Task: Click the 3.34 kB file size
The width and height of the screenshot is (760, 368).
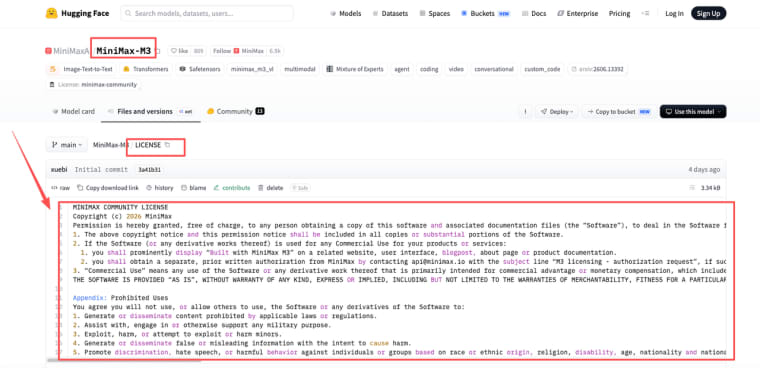Action: tap(710, 188)
